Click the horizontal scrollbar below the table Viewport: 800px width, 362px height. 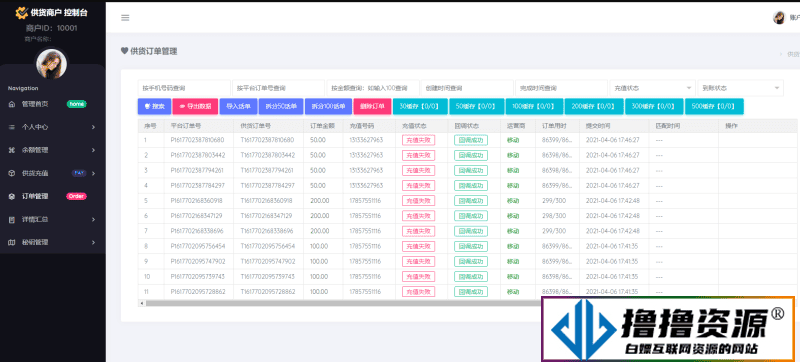pos(343,303)
